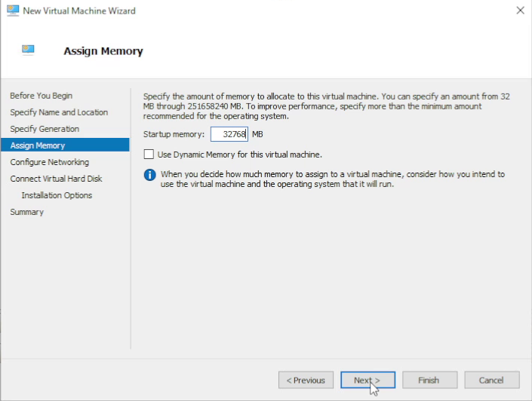Click Next to continue the wizard

pos(367,380)
